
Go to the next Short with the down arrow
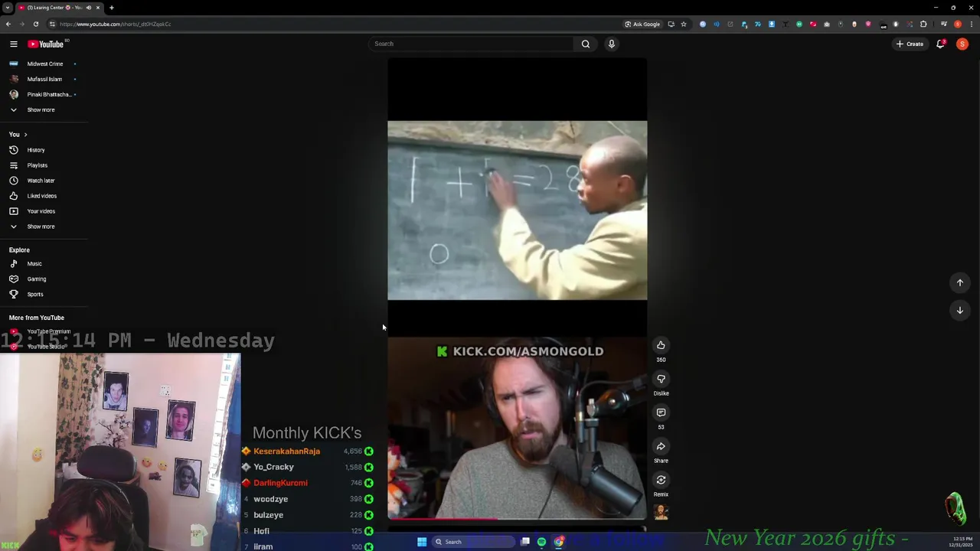pyautogui.click(x=959, y=310)
